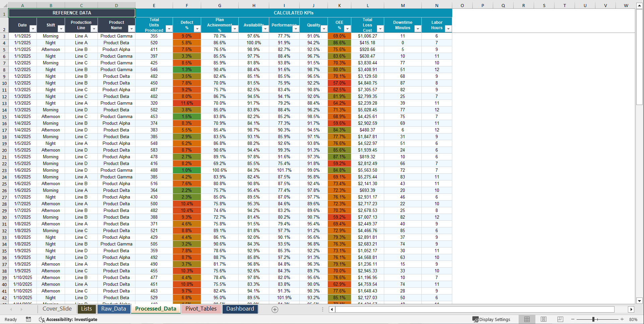Screen dimensions: 644x324
Task: Open the OEE % filter dropdown
Action: point(347,29)
